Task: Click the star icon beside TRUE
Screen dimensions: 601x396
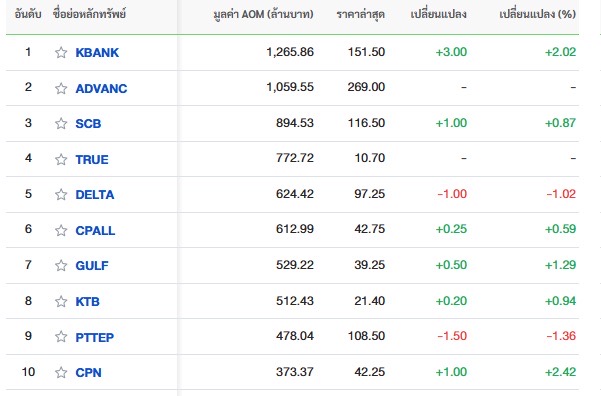Action: point(61,159)
